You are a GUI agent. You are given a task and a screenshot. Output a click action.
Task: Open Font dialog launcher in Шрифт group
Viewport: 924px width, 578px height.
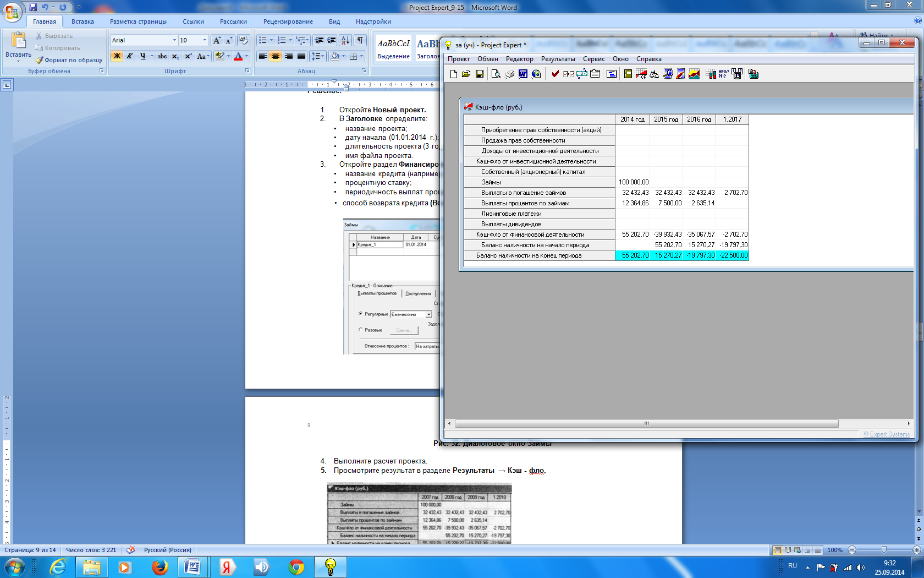point(247,71)
